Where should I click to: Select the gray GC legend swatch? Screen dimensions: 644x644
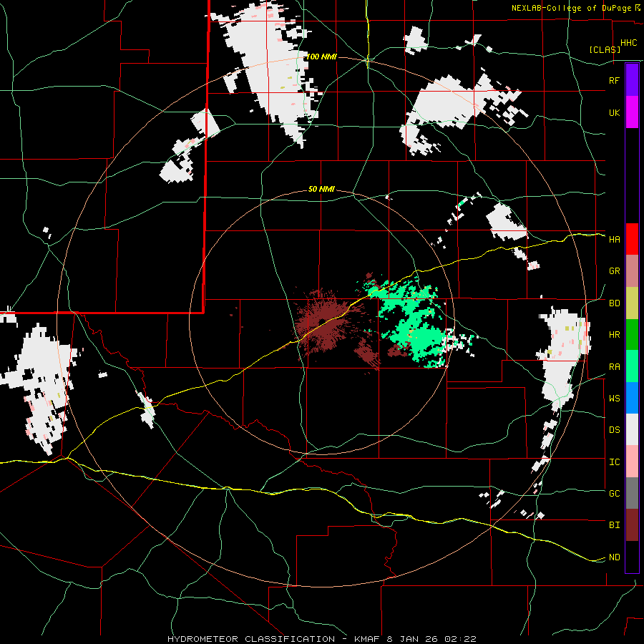(x=632, y=493)
